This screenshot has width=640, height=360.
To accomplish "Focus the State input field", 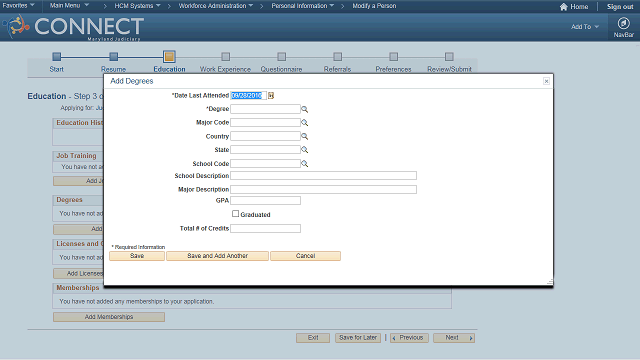I will point(265,150).
